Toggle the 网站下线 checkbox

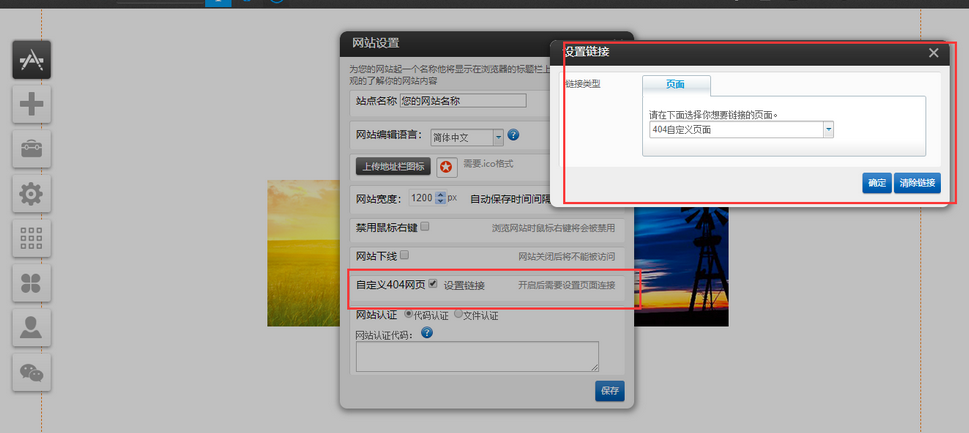[405, 256]
